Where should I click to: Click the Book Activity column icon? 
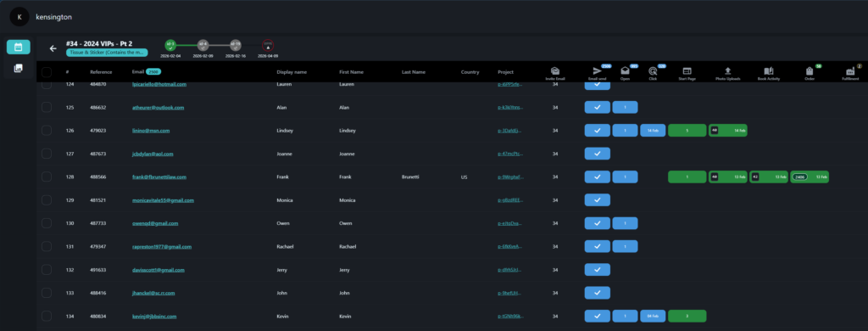768,71
